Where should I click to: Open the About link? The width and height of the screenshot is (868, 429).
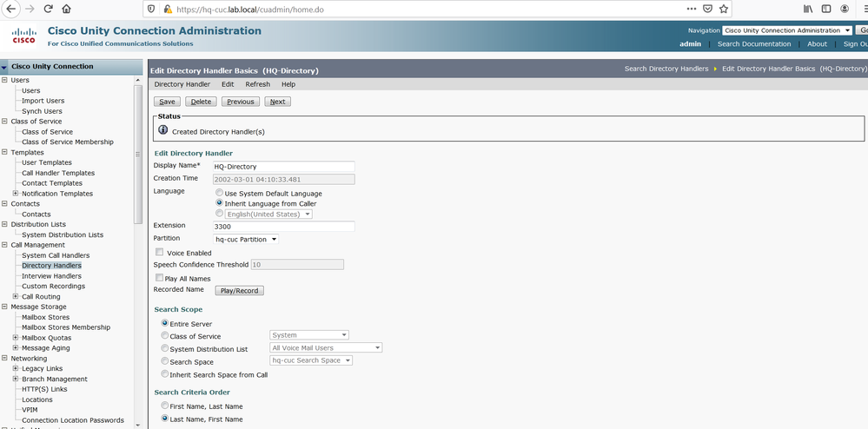click(817, 43)
